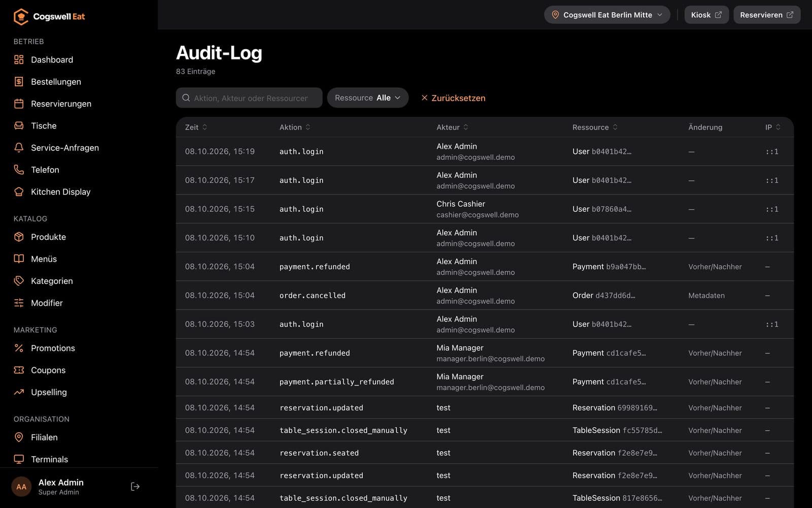This screenshot has width=812, height=508.
Task: Click the Reservierungen calendar icon
Action: point(19,104)
